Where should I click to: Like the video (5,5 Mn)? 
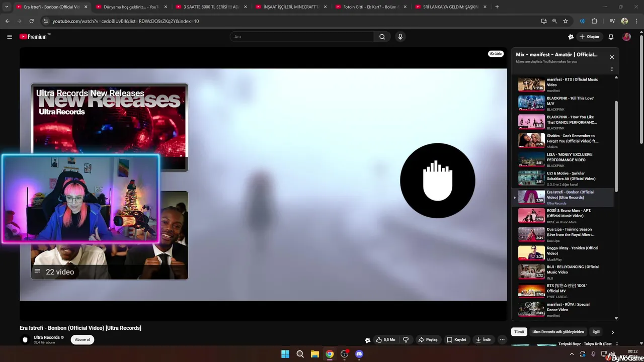(x=386, y=340)
